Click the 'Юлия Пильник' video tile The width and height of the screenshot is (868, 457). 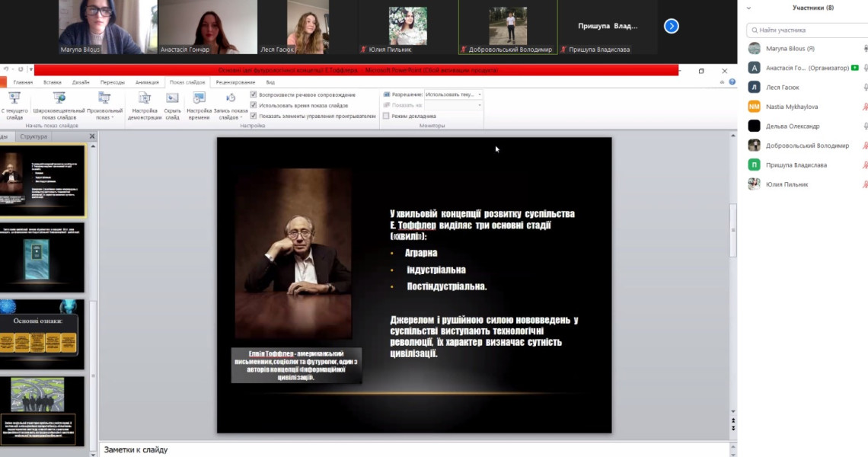click(407, 27)
